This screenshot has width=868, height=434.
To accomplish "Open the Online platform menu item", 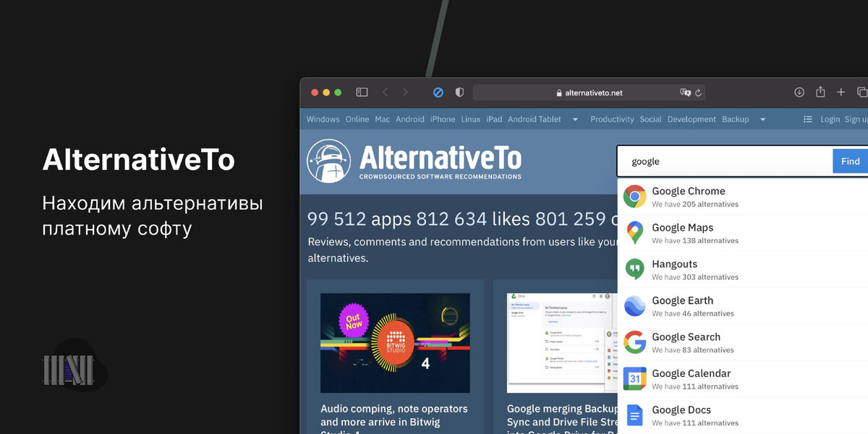I will 357,119.
